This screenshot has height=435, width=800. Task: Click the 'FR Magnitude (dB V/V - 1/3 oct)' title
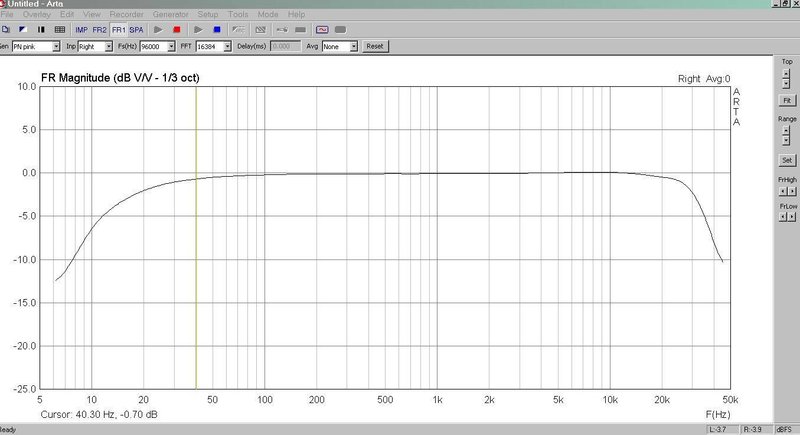(x=120, y=78)
